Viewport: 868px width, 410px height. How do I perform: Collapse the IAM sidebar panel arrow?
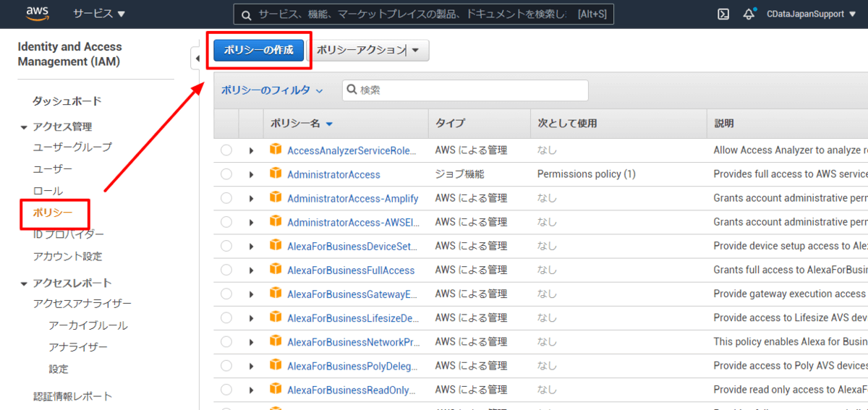coord(196,59)
